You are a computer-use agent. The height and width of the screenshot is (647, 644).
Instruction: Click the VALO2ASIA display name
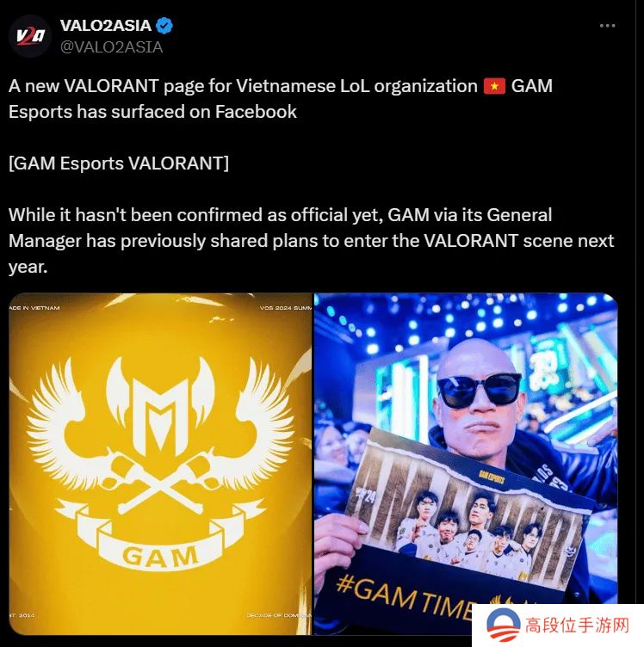[x=106, y=26]
